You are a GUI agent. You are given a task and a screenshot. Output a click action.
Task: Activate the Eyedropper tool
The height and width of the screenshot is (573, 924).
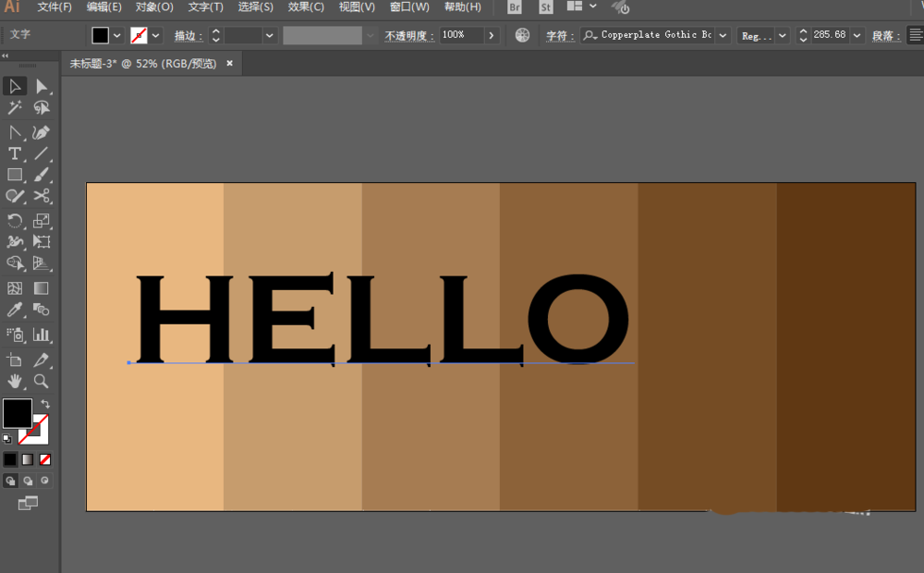pyautogui.click(x=15, y=311)
